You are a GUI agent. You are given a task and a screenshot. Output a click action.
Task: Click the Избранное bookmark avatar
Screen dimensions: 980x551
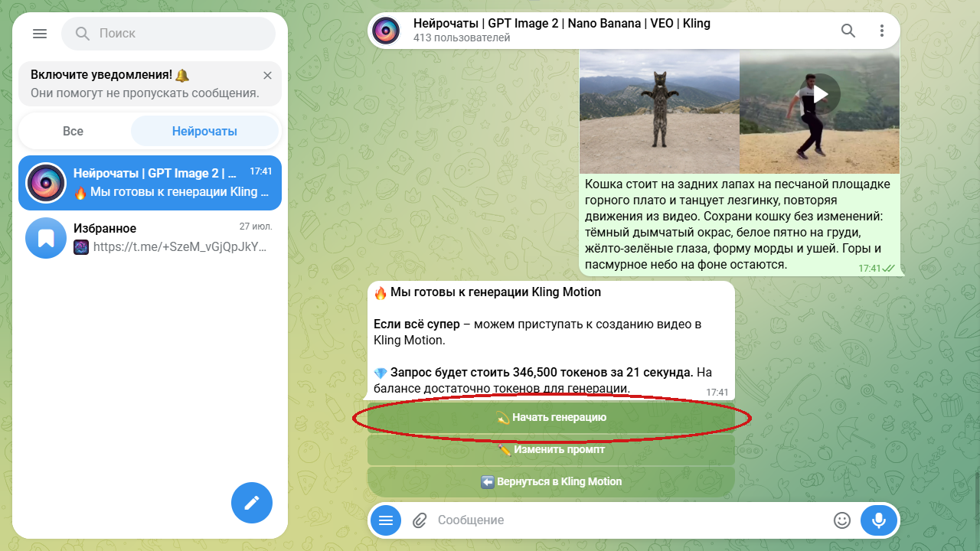coord(46,238)
